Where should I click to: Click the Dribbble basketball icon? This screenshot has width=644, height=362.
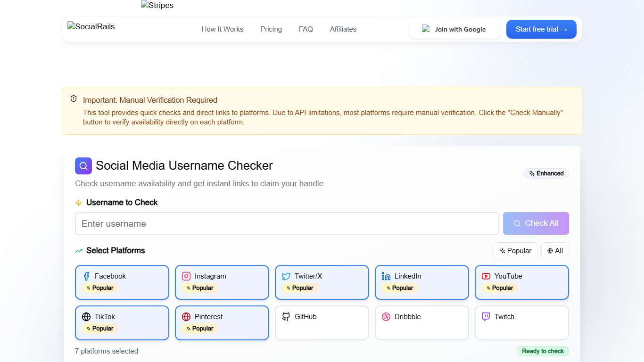[386, 317]
